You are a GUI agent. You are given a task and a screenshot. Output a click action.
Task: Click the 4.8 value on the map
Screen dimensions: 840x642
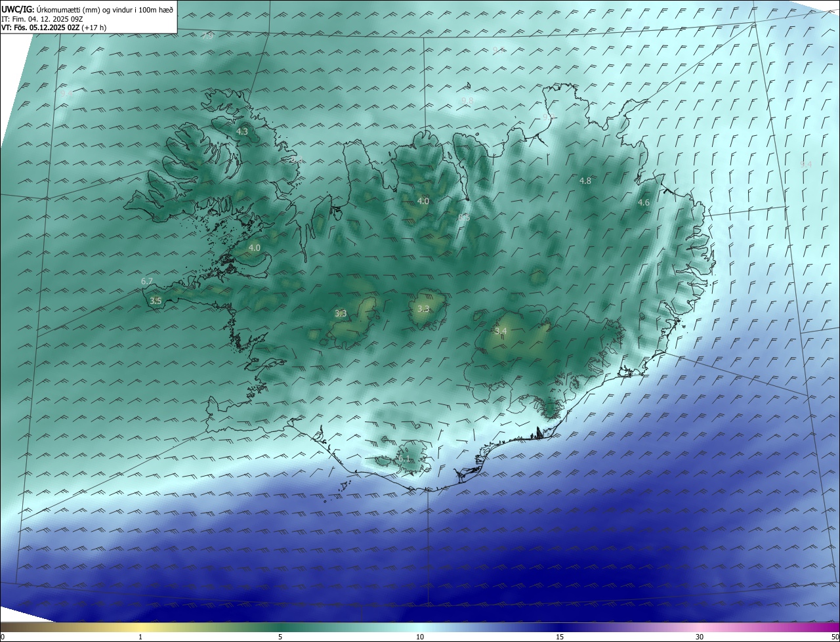point(585,181)
